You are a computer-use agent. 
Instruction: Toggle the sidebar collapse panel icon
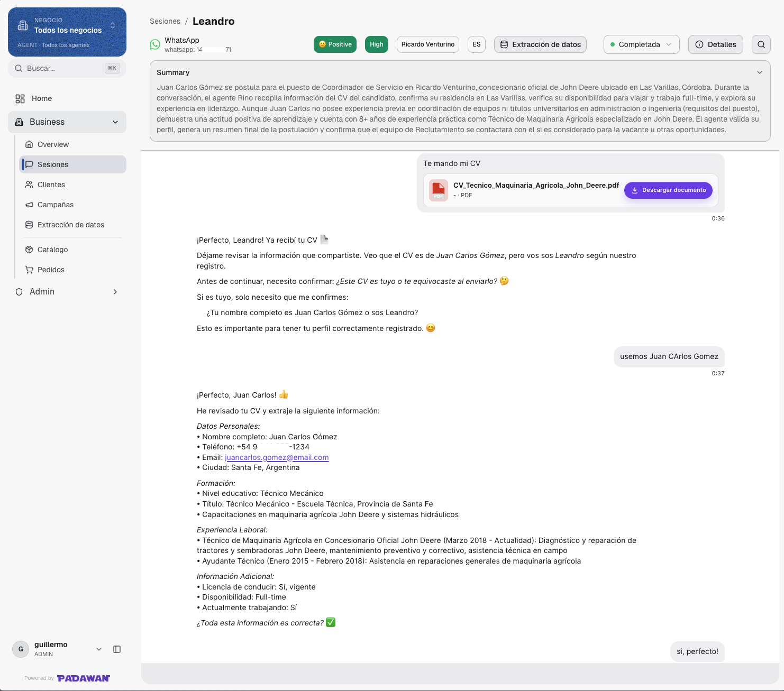pyautogui.click(x=117, y=649)
